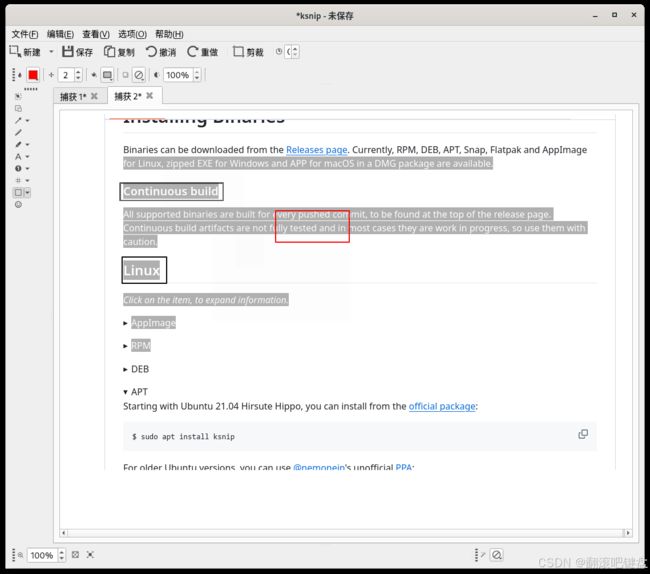Viewport: 650px width, 574px height.
Task: Open the 查看(V) menu
Action: click(x=96, y=34)
